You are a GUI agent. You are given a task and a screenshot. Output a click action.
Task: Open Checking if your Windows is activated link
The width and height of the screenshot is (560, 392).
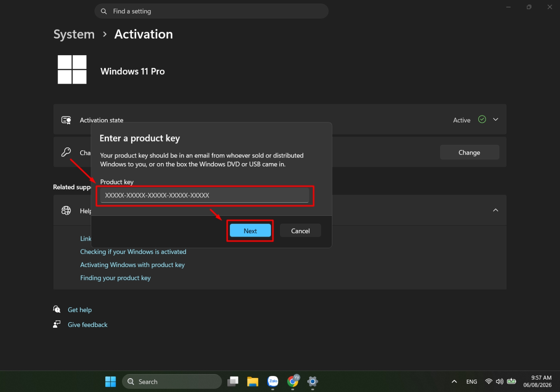pyautogui.click(x=133, y=252)
